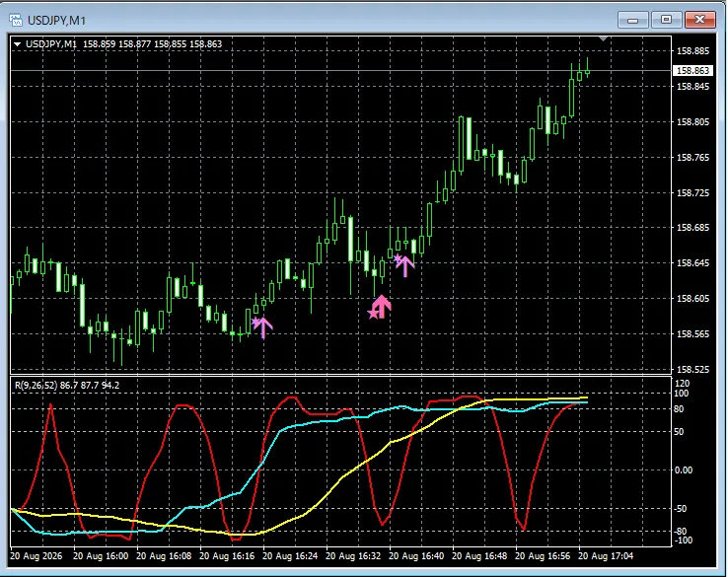Click the USDJPY,M1 chart window icon

[x=16, y=20]
